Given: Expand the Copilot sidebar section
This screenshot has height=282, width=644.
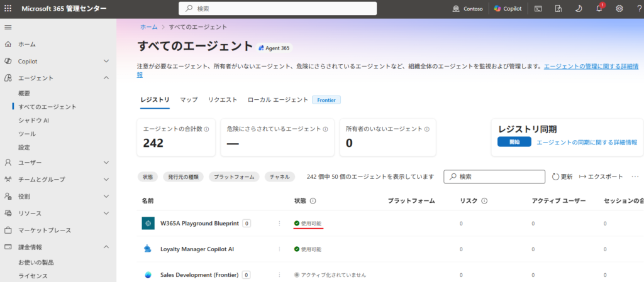Looking at the screenshot, I should point(106,61).
